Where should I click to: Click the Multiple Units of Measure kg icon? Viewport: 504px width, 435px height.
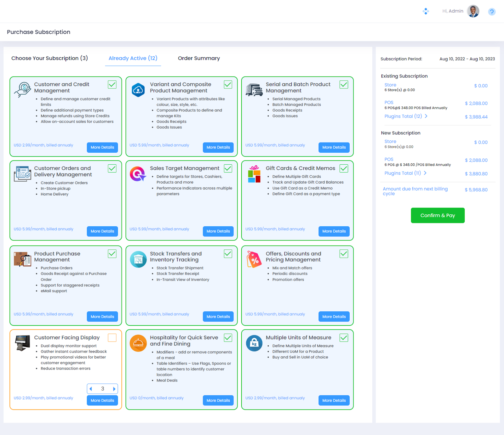tap(254, 343)
